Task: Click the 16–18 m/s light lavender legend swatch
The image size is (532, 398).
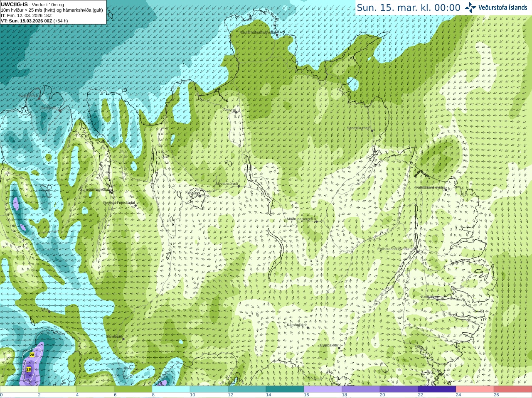Action: click(323, 389)
